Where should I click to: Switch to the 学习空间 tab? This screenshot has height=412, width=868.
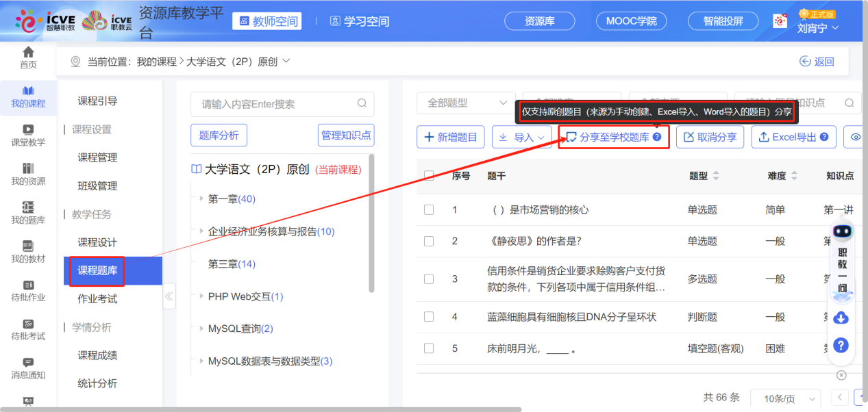[x=360, y=21]
